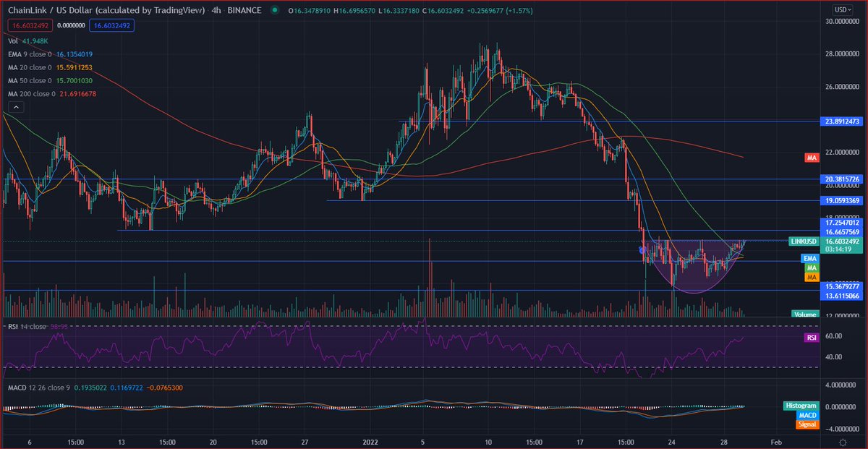Click the Histogram scale tag
The width and height of the screenshot is (868, 449).
click(x=801, y=406)
